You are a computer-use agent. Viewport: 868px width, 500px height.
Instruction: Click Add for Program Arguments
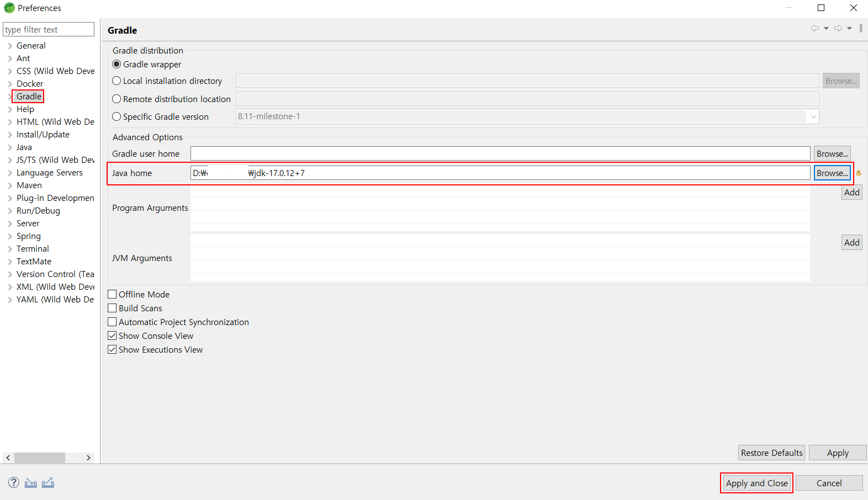[x=852, y=192]
